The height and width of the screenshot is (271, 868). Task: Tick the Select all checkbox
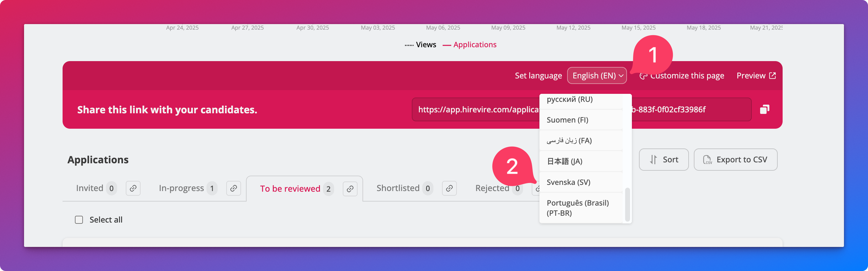(x=79, y=220)
